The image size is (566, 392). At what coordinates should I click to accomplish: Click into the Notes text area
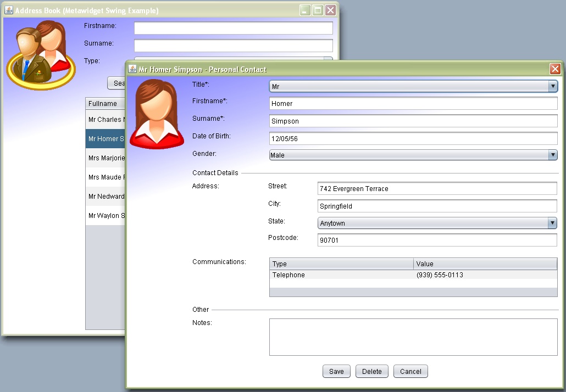click(x=413, y=337)
